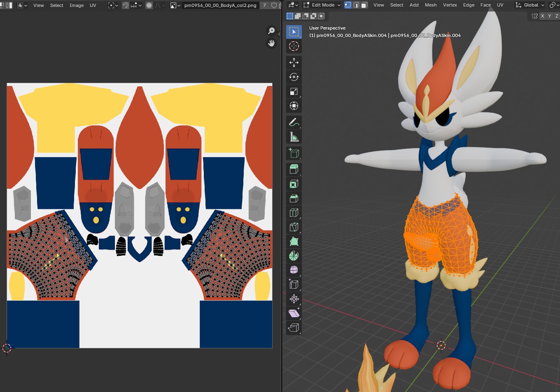Enable face select mode
Image resolution: width=560 pixels, height=392 pixels.
364,5
